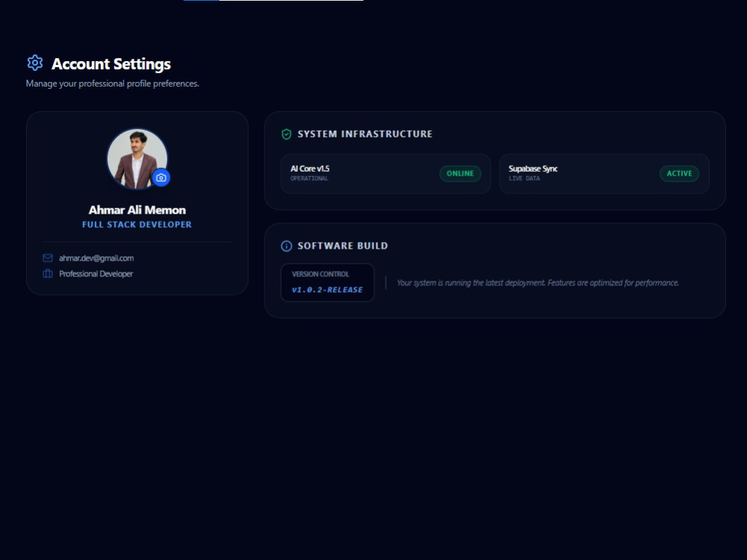Select the AI Core v1.5 label
This screenshot has width=747, height=560.
[x=310, y=169]
